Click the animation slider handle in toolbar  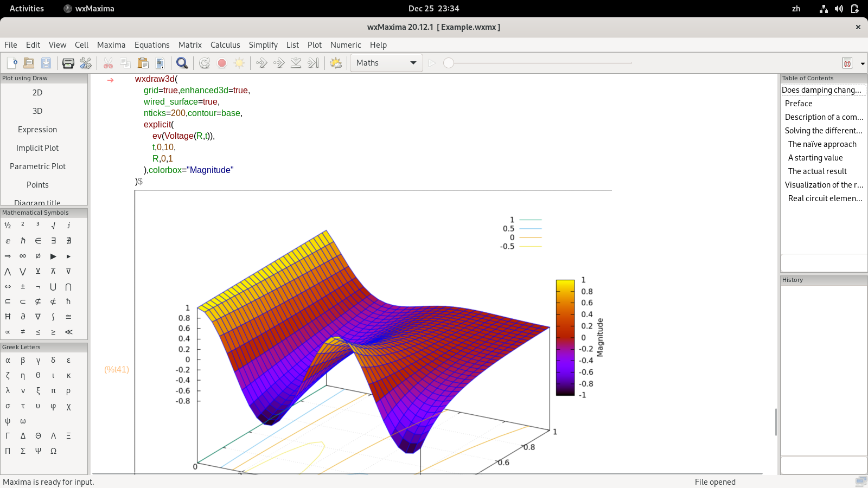pos(449,63)
